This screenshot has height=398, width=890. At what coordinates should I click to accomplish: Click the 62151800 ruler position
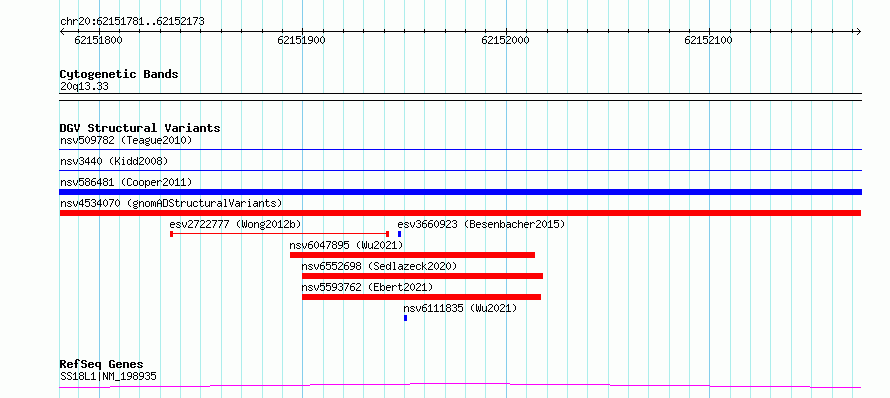click(x=98, y=40)
